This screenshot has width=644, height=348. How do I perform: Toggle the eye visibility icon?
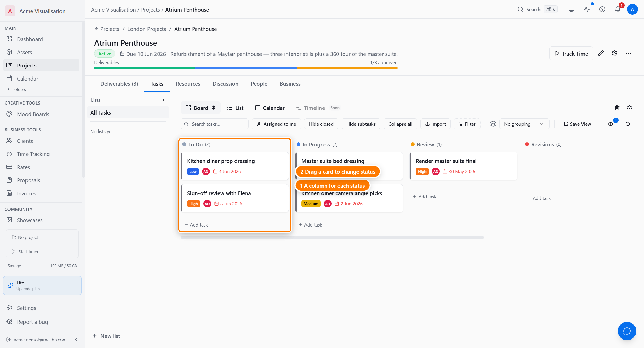pos(610,124)
